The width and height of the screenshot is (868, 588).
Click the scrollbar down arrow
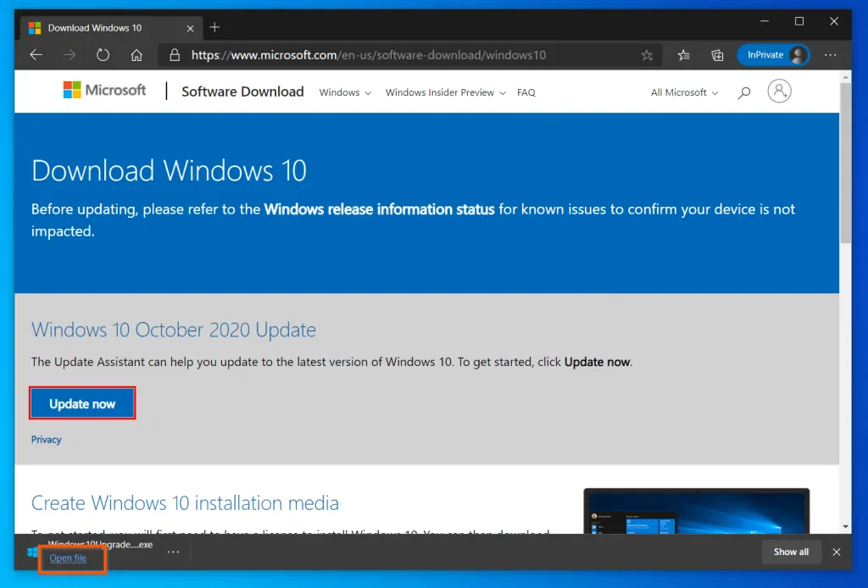pyautogui.click(x=845, y=527)
